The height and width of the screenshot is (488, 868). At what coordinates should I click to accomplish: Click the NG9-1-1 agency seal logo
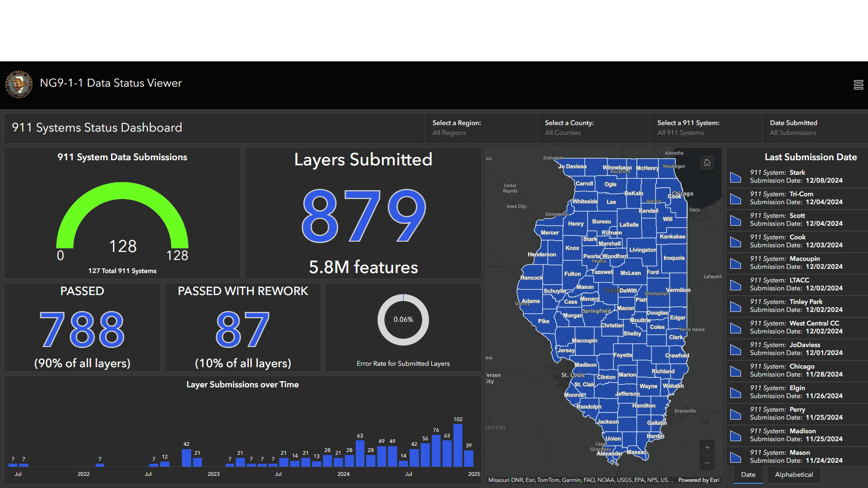pos(19,84)
